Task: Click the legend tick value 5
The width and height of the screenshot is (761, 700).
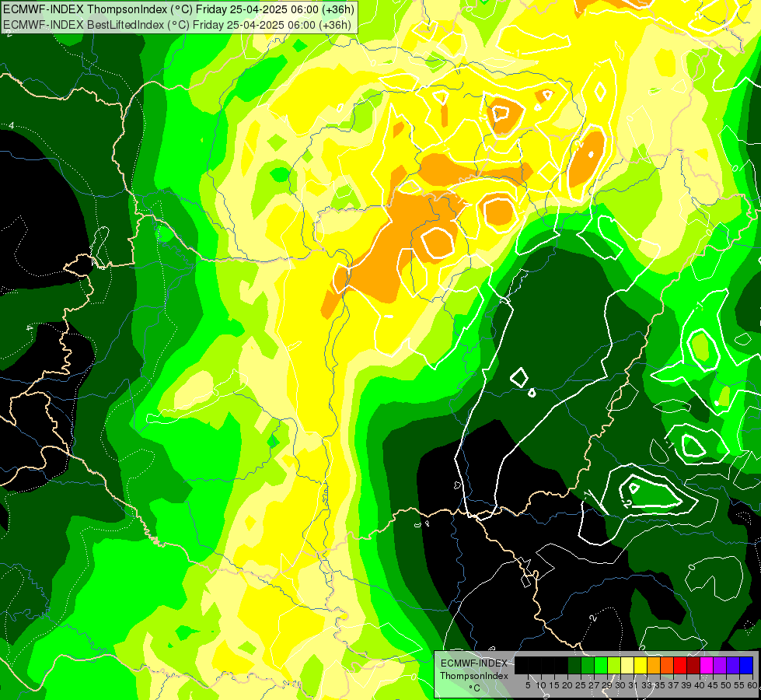Action: pos(528,685)
